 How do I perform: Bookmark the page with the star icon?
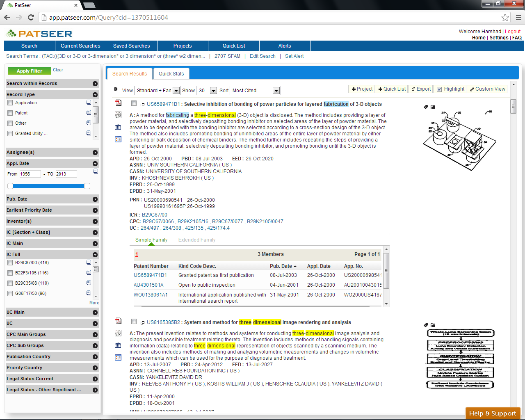[505, 17]
